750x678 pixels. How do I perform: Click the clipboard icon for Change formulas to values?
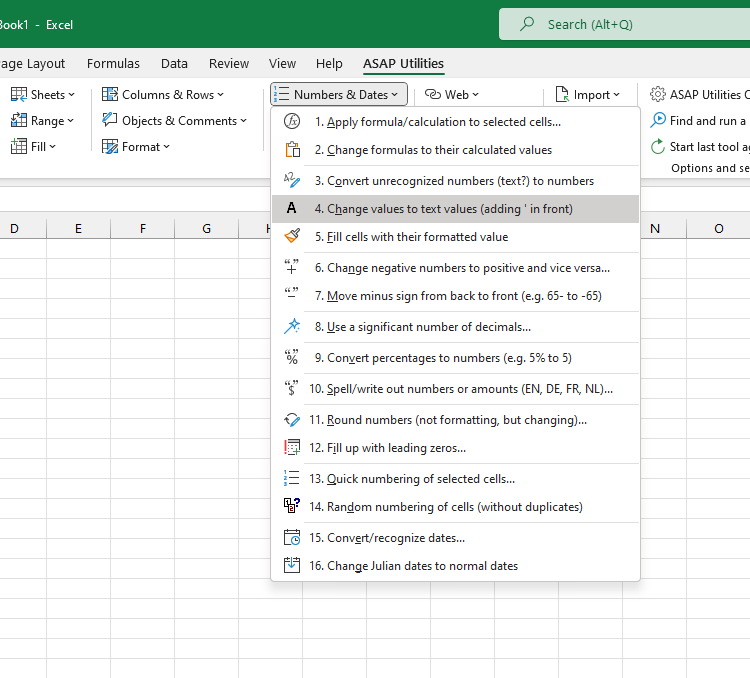292,150
